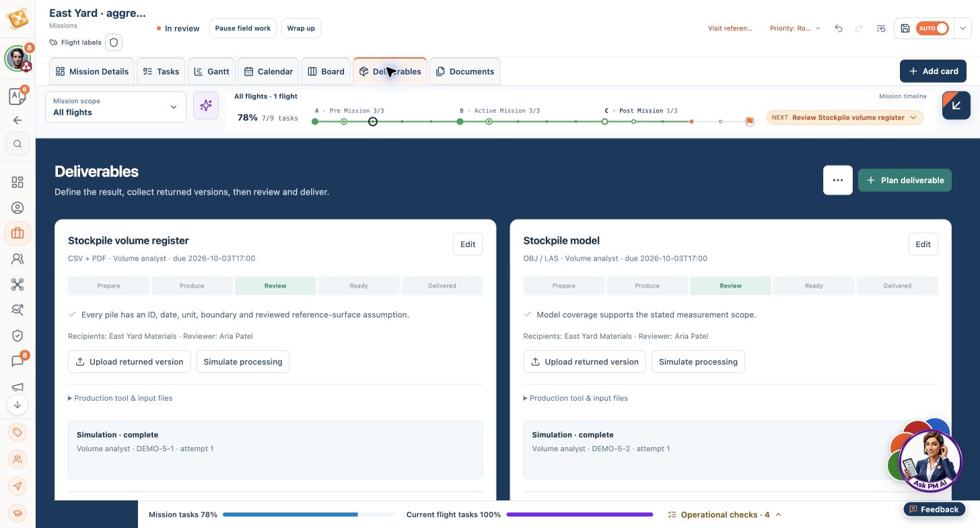Expand NEXT Review Stockpile volume register pill
980x528 pixels.
(845, 117)
